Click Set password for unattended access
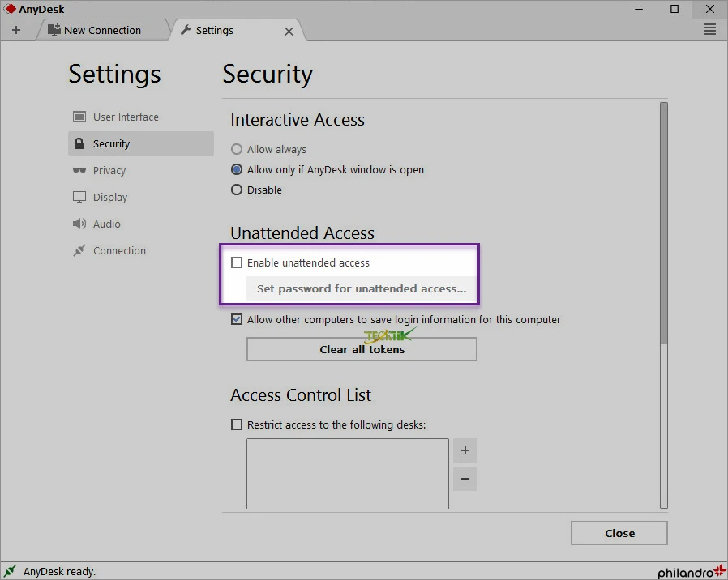 pyautogui.click(x=362, y=288)
